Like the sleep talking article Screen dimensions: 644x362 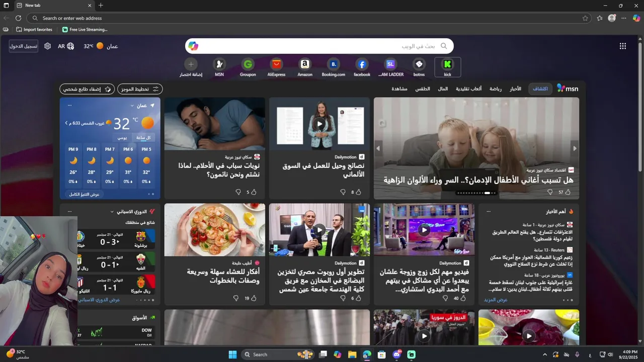pos(254,192)
